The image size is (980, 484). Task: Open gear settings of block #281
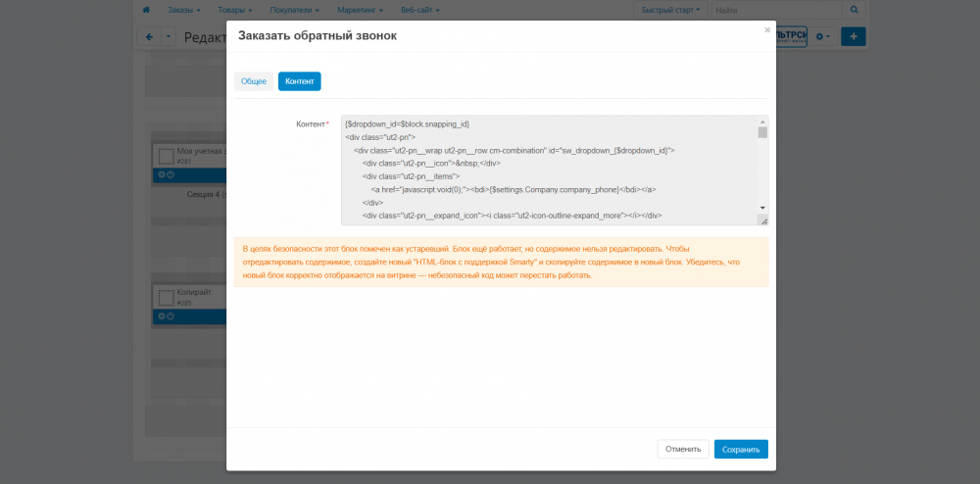pyautogui.click(x=162, y=175)
